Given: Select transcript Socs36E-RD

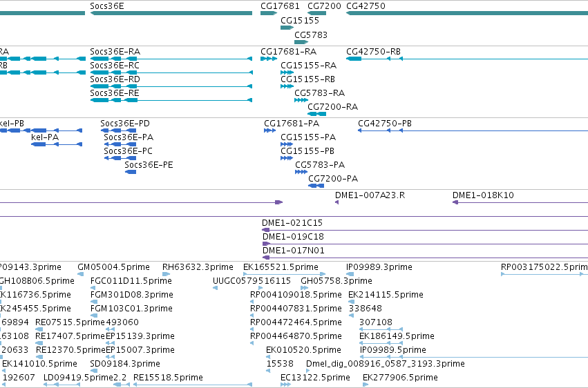Looking at the screenshot, I should (x=115, y=79).
